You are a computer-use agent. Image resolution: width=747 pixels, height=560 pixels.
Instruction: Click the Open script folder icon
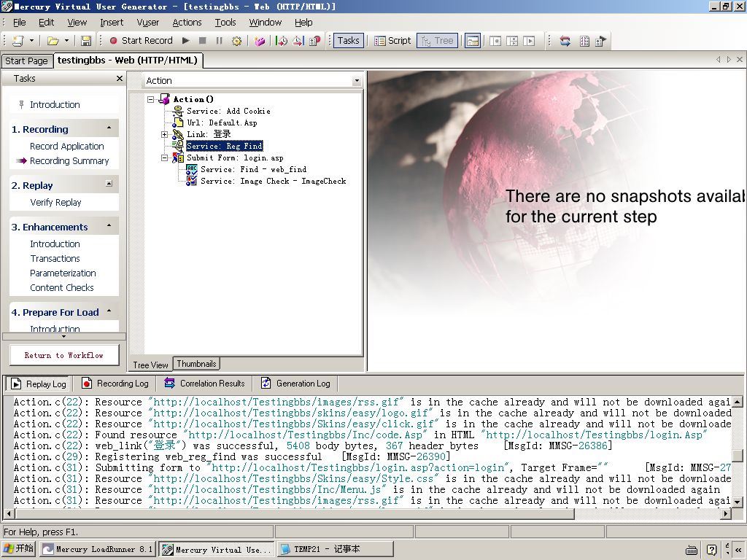53,41
